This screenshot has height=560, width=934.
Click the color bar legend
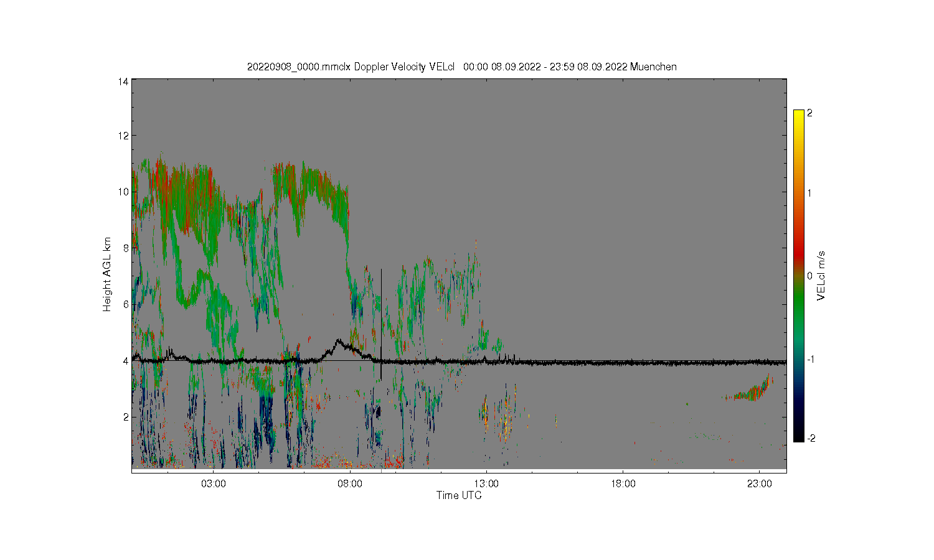[799, 276]
